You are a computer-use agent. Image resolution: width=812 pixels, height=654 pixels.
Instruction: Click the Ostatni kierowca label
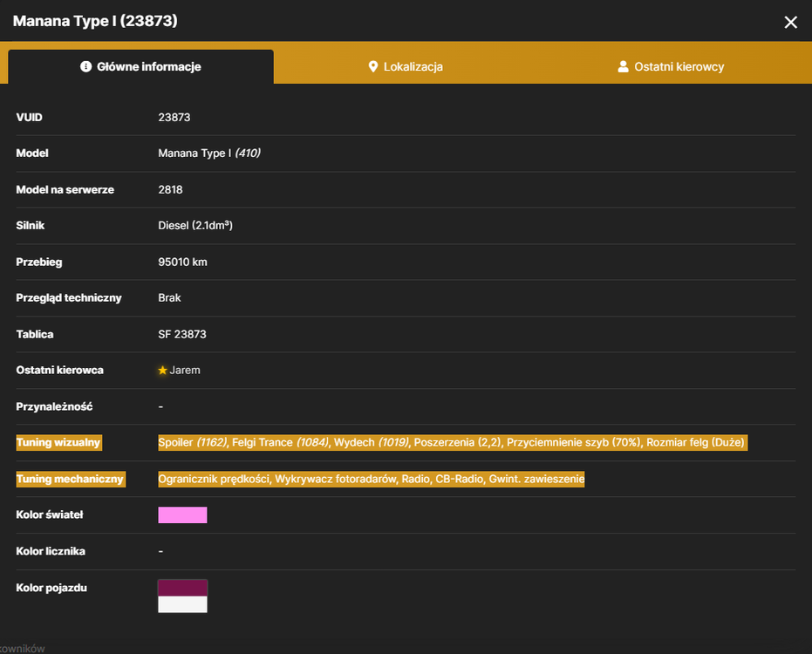click(x=59, y=371)
